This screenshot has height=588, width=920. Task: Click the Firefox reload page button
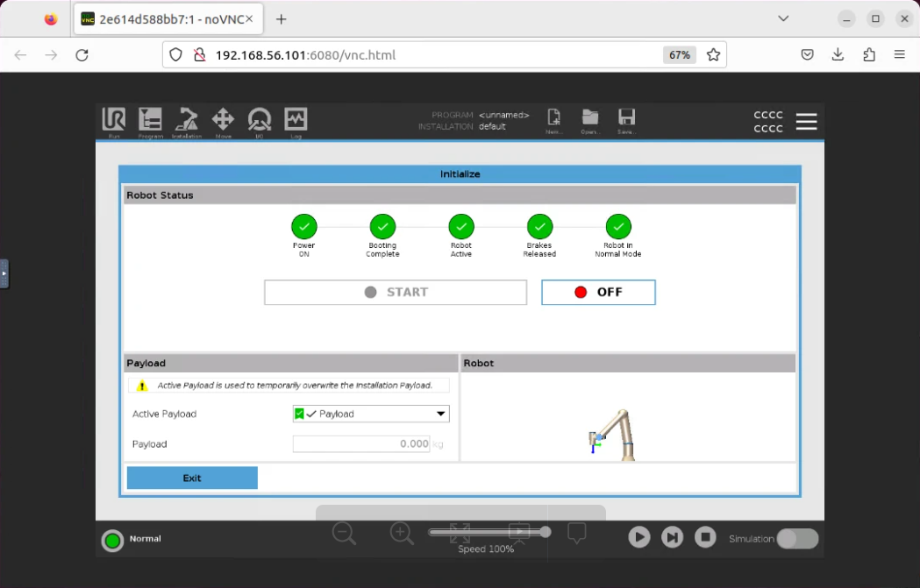tap(82, 55)
